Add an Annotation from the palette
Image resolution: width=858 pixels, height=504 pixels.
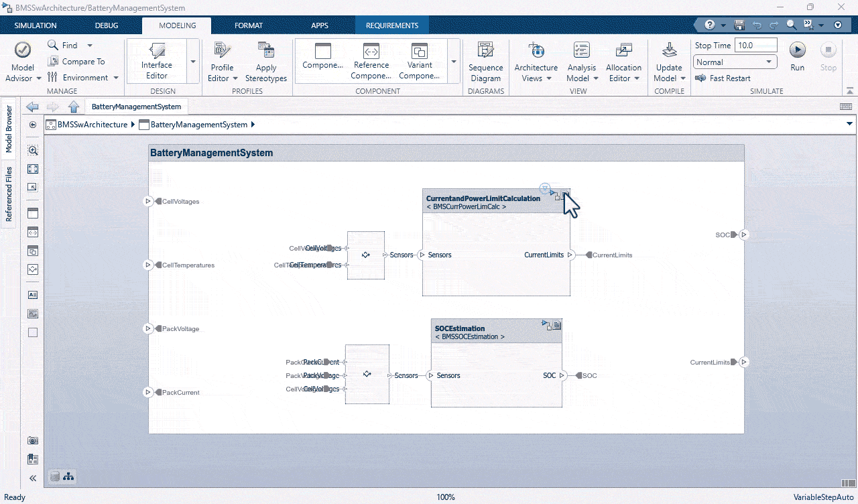point(33,294)
